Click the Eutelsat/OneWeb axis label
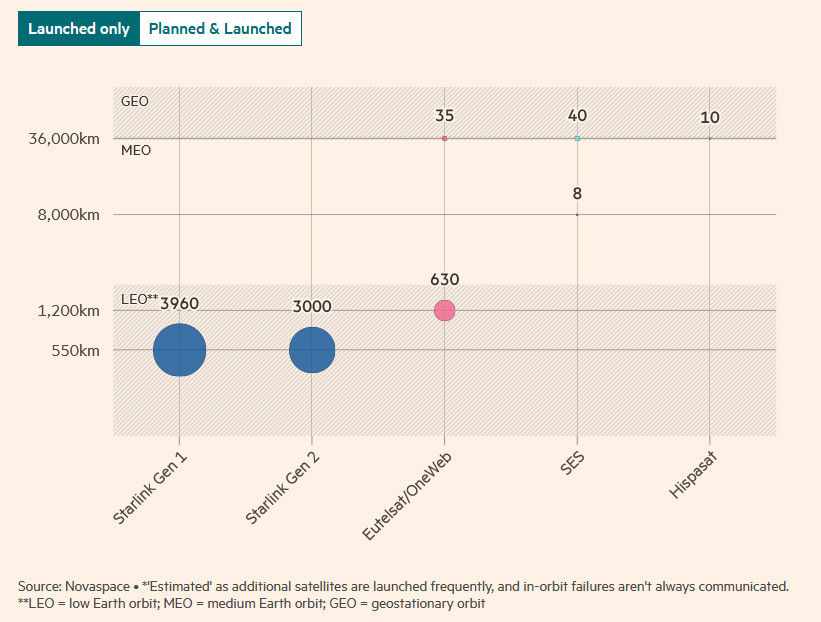Screen dimensions: 821x622 click(x=407, y=496)
